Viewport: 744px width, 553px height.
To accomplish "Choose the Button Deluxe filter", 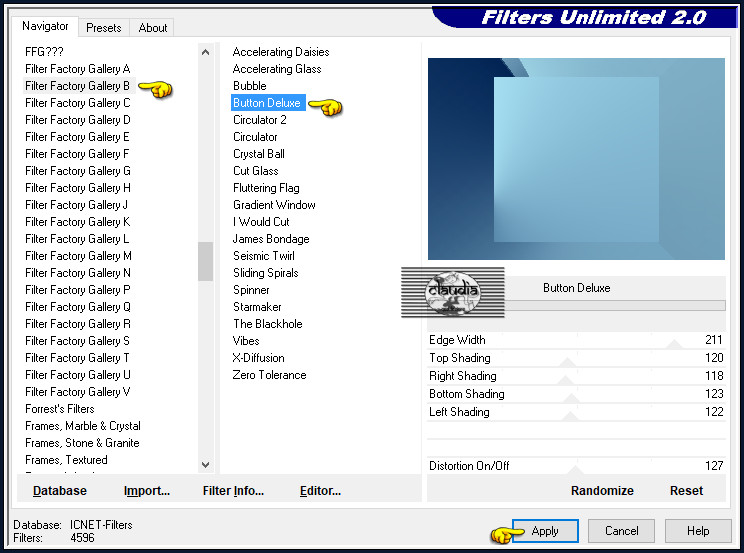I will click(x=267, y=103).
